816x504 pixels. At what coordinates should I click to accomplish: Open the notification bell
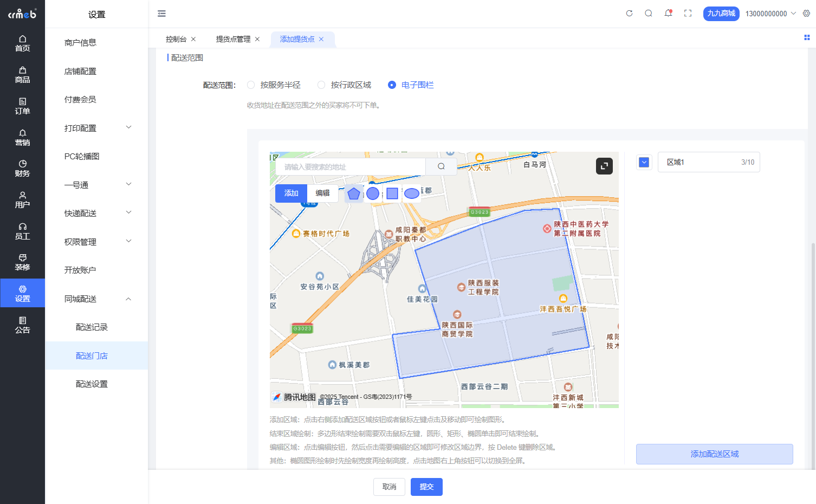pyautogui.click(x=668, y=14)
